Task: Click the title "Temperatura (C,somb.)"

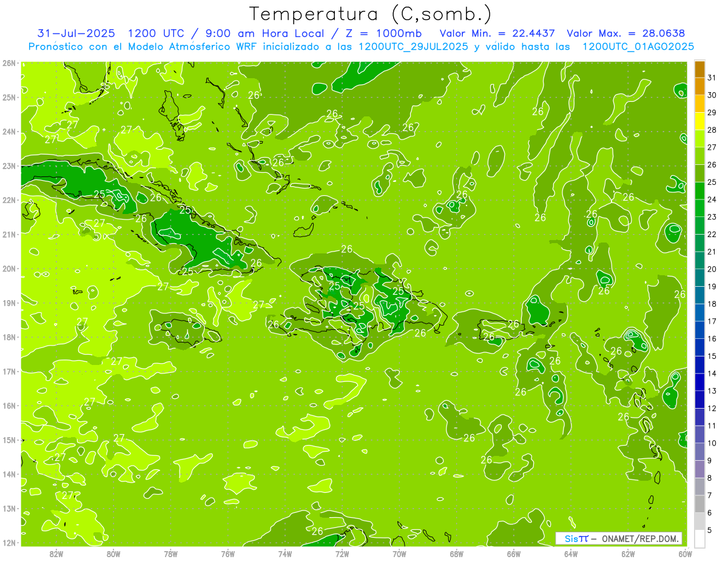Action: pyautogui.click(x=371, y=14)
